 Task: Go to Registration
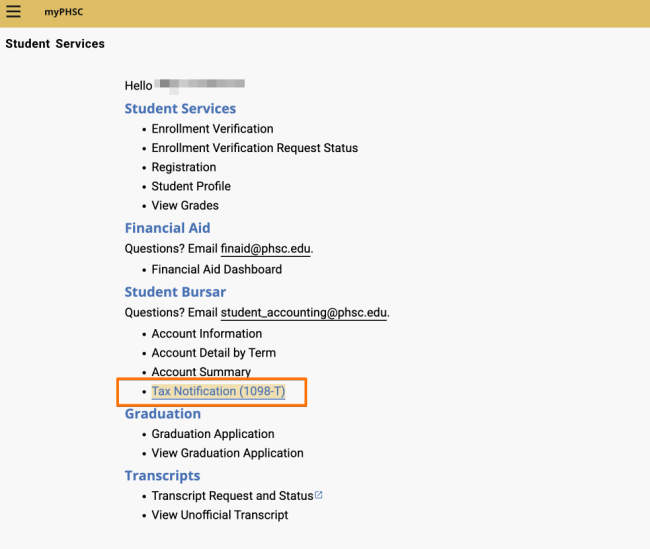click(184, 167)
